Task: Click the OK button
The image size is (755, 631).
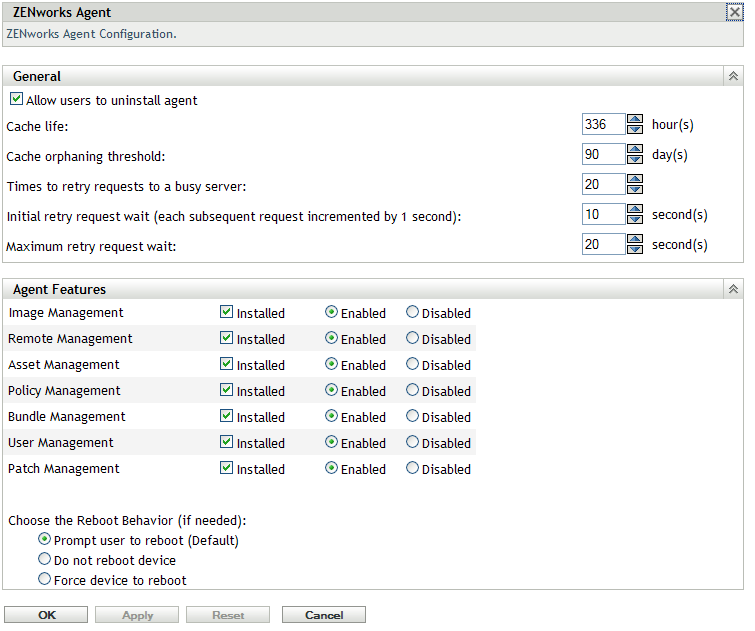Action: [x=46, y=615]
